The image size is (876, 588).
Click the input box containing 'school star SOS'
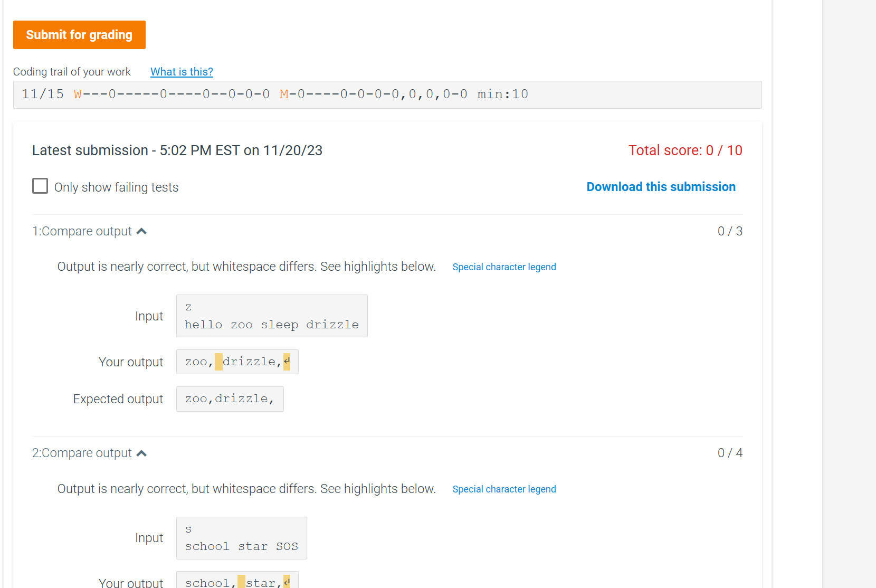click(242, 538)
